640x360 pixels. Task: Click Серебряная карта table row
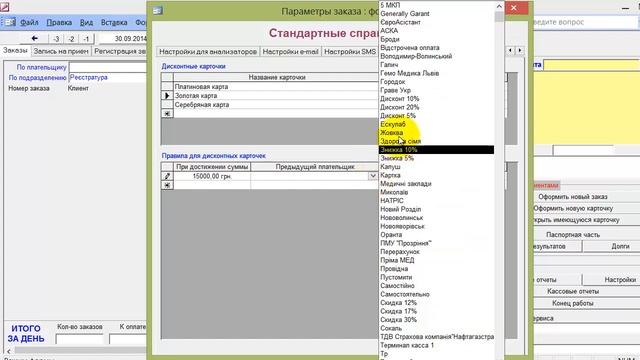276,104
